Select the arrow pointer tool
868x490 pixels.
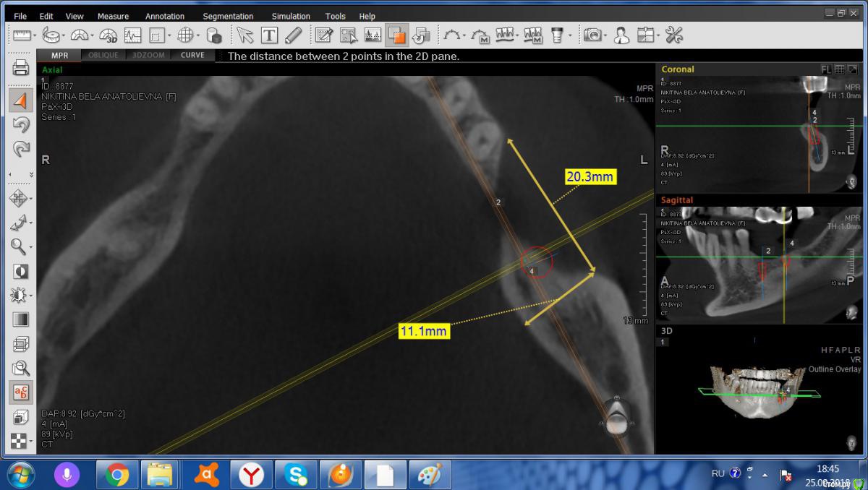coord(244,35)
